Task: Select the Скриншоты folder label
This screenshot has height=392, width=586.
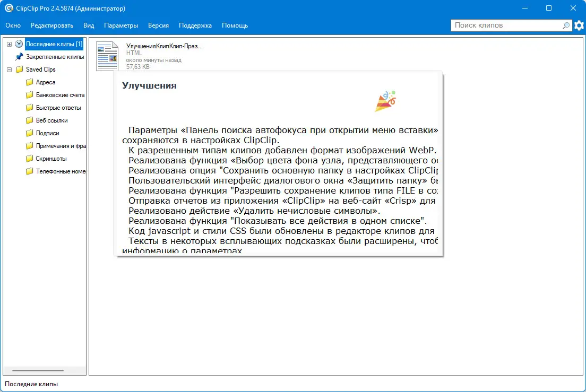Action: click(51, 158)
